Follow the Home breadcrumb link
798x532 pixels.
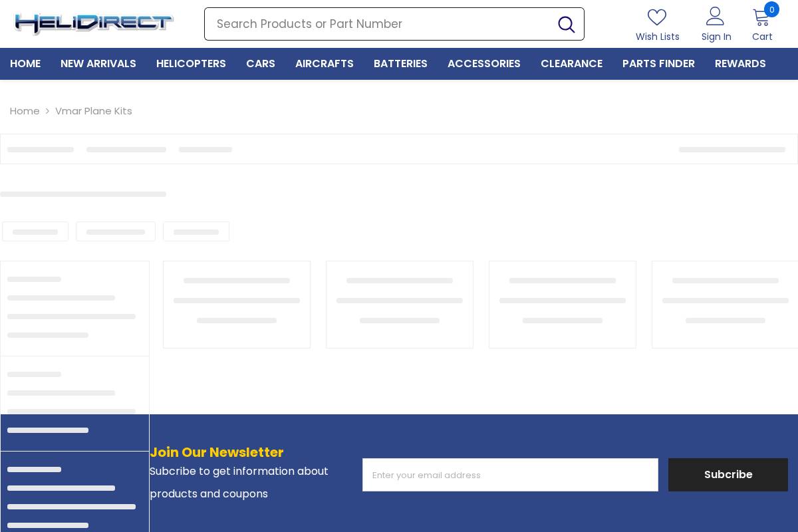(25, 111)
